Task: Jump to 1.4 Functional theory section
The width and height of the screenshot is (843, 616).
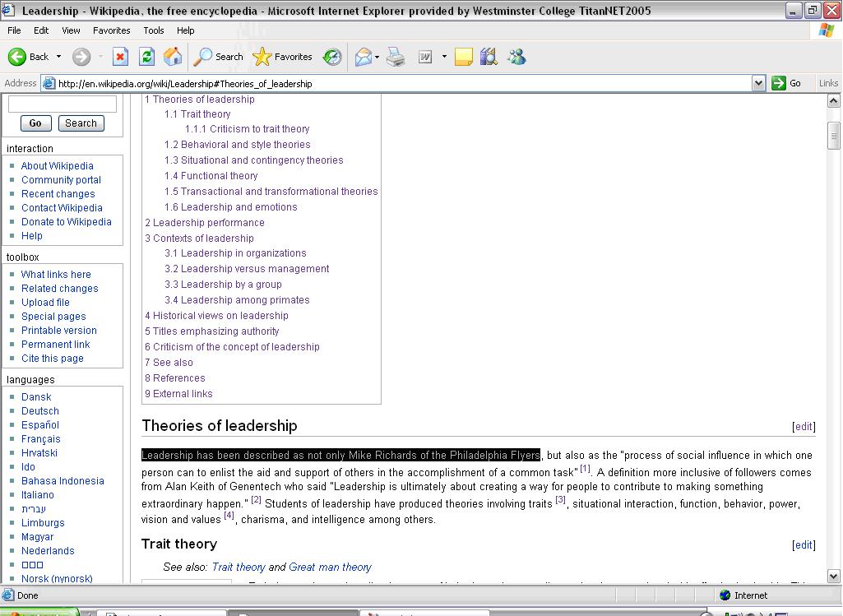Action: pos(211,176)
